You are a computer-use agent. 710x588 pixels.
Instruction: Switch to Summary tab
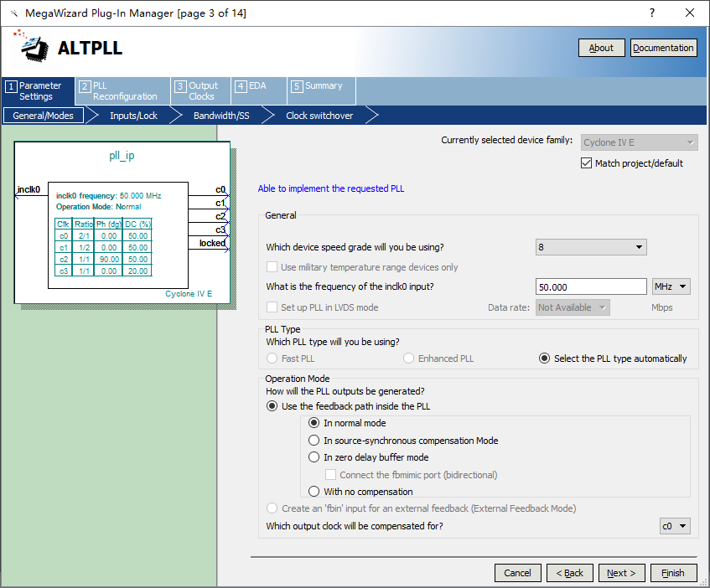(x=322, y=91)
